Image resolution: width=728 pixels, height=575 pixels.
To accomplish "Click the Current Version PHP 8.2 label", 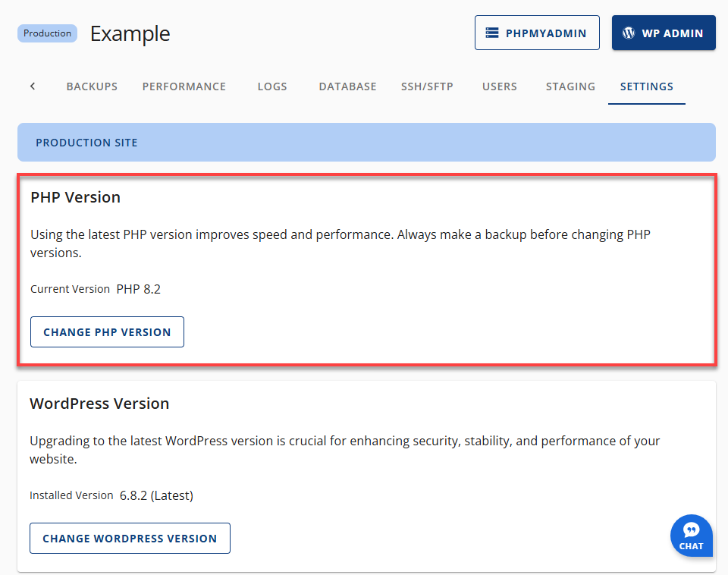I will click(96, 289).
